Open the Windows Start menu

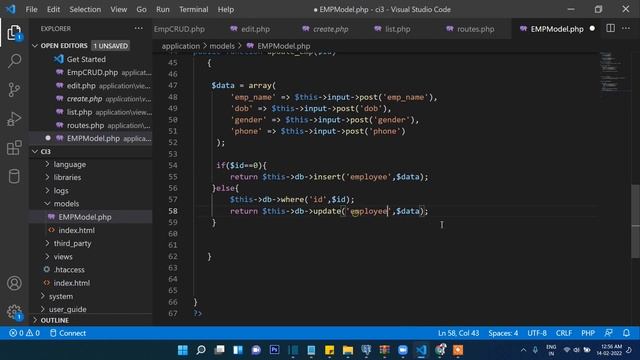[x=182, y=350]
